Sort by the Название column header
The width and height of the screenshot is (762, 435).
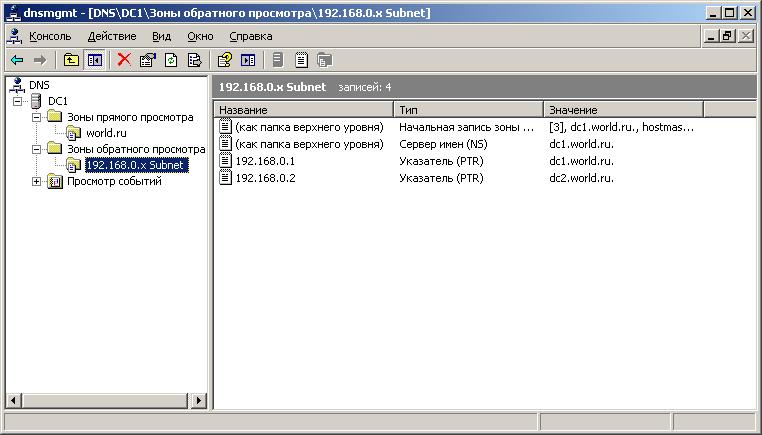(x=304, y=110)
